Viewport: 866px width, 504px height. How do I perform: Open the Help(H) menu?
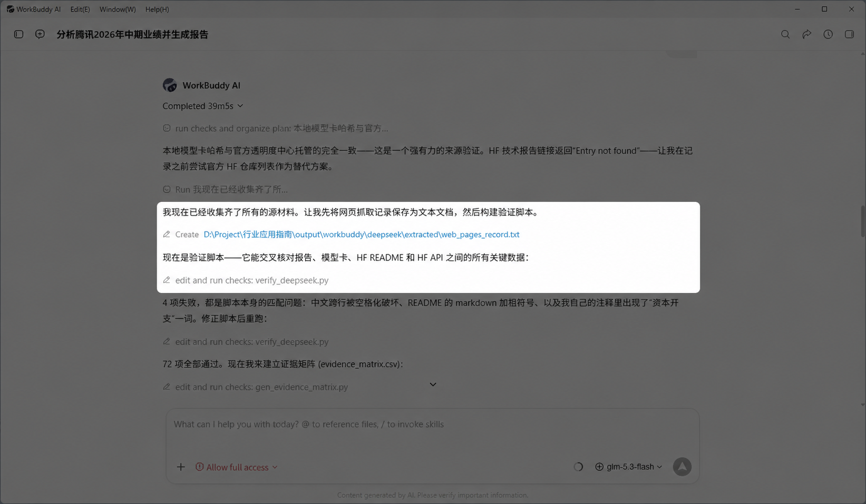tap(157, 9)
